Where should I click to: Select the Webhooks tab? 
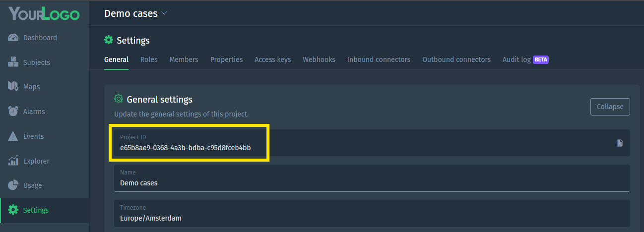pyautogui.click(x=319, y=59)
